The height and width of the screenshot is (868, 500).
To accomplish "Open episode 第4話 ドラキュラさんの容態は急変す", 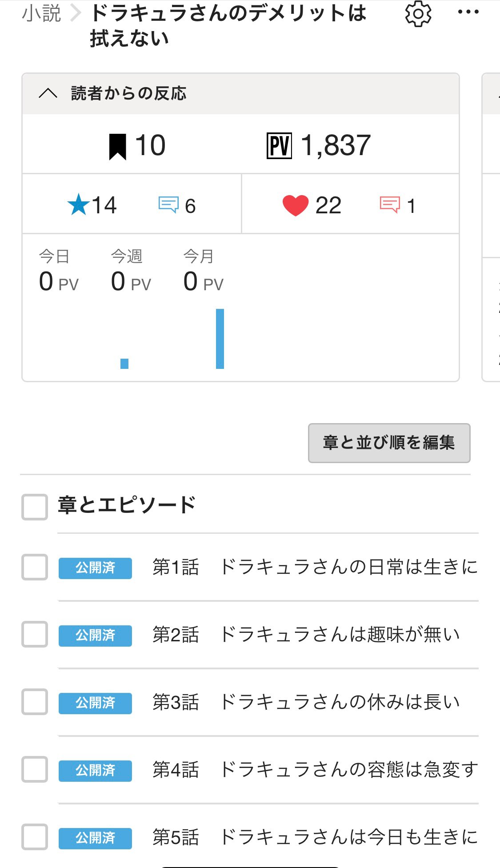I will pyautogui.click(x=315, y=769).
